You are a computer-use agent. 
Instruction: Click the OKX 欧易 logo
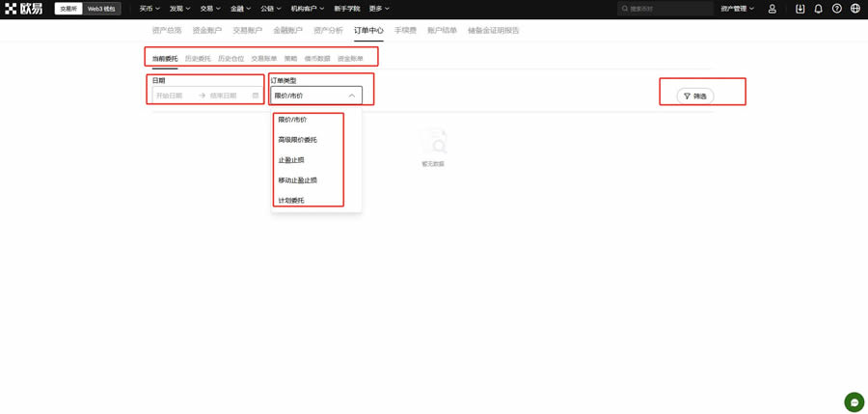coord(24,9)
